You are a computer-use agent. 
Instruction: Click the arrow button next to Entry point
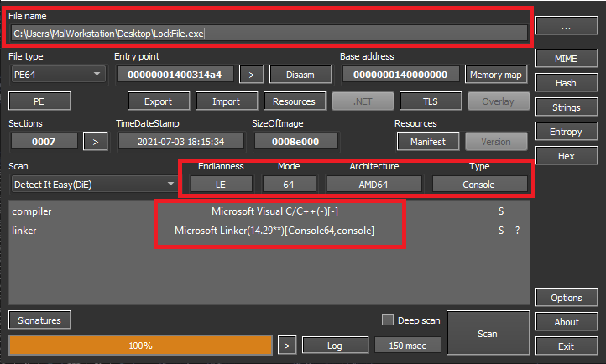coord(251,75)
